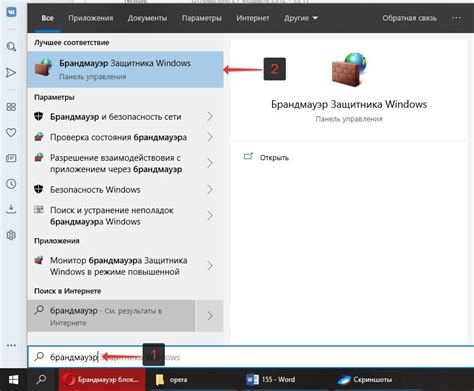The width and height of the screenshot is (474, 391).
Task: Click magnifier icon beside web result брандмауэр
Action: click(x=39, y=310)
